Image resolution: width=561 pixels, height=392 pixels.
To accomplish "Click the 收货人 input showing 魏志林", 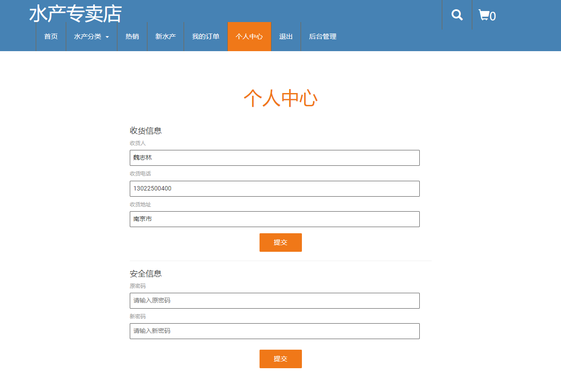I will 274,157.
